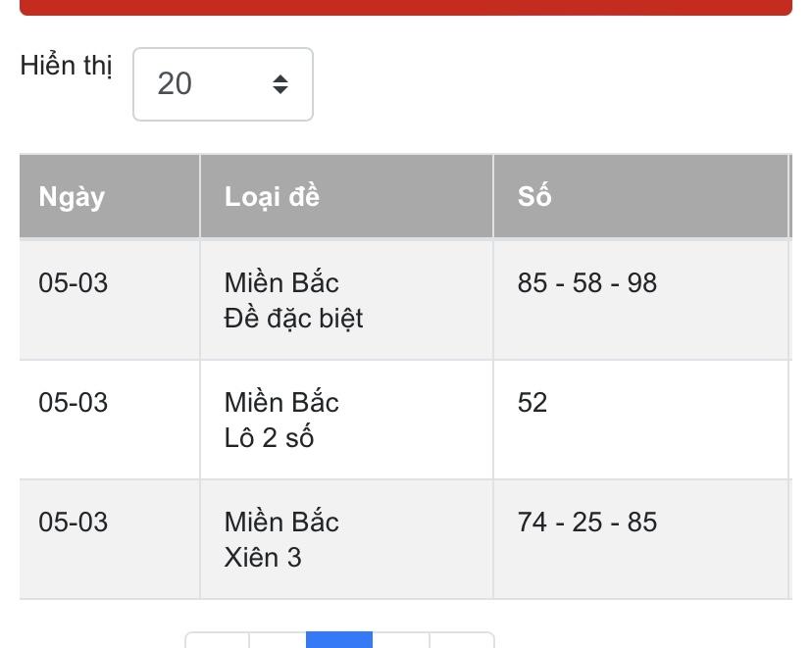Select the number 52 cell

click(x=640, y=420)
